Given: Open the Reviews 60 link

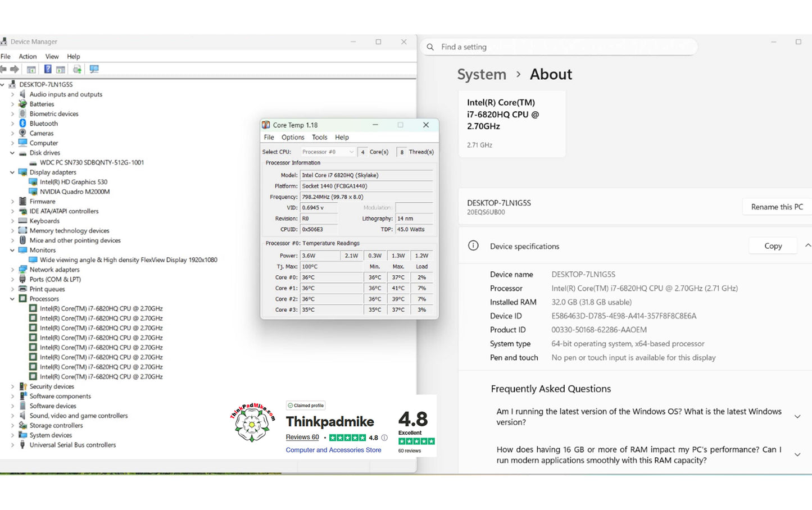Looking at the screenshot, I should (x=302, y=438).
